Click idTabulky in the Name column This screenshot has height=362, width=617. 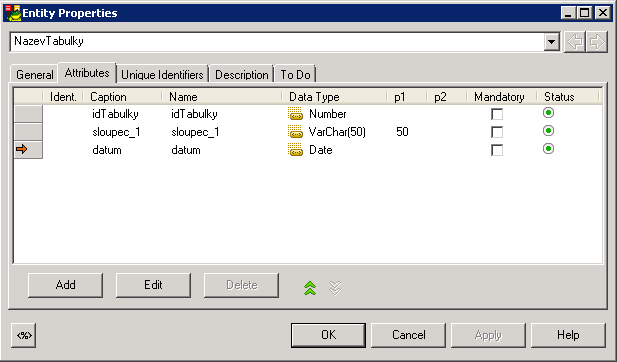pyautogui.click(x=194, y=114)
